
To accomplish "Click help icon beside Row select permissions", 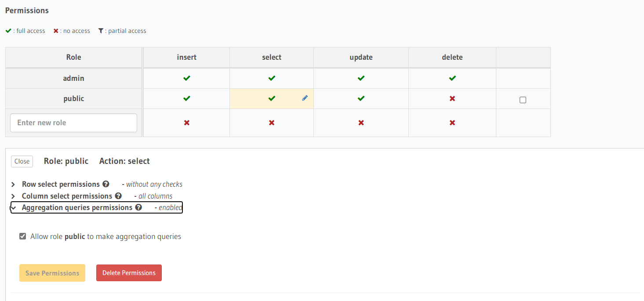I will [x=106, y=184].
